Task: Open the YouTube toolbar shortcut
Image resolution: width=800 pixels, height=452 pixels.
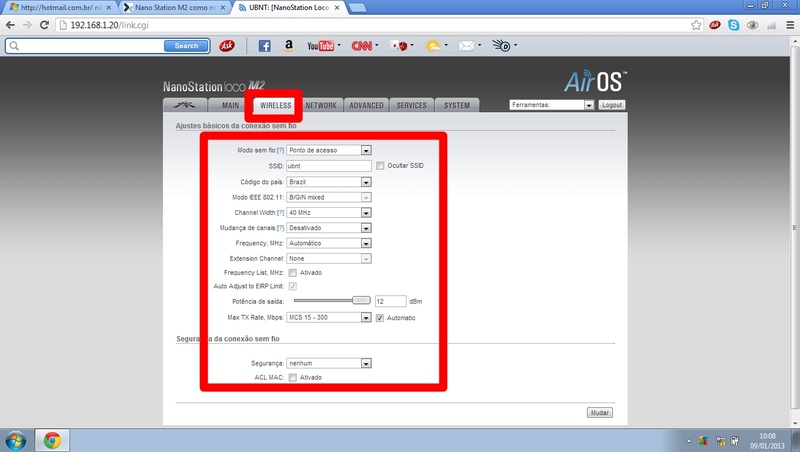Action: 320,46
